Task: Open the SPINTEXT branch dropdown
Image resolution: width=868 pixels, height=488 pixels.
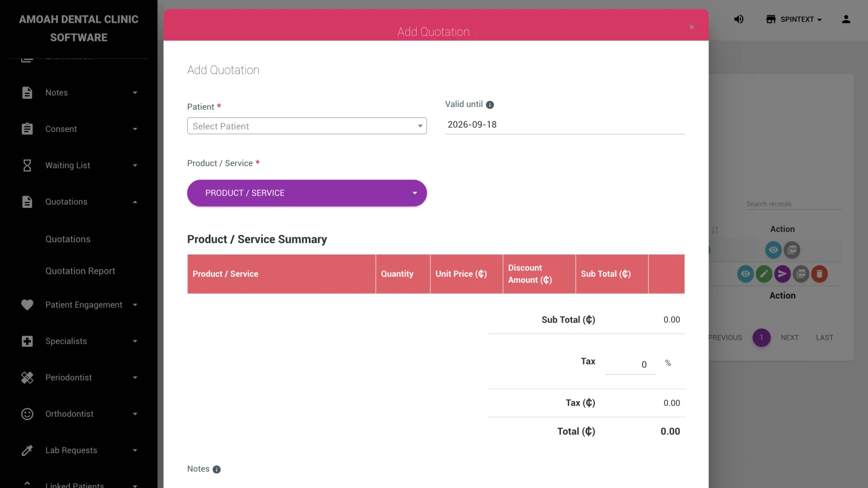Action: [794, 20]
